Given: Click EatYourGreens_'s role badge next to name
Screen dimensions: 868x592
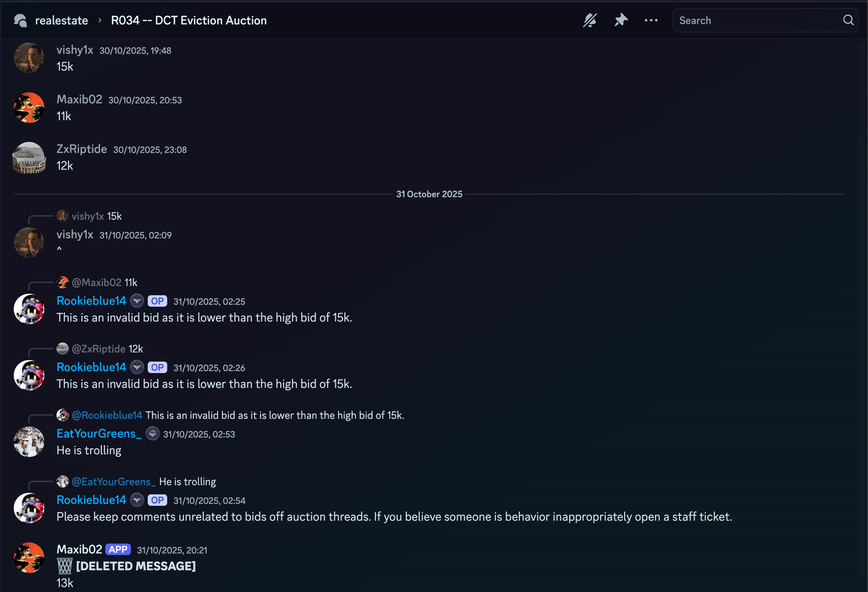Looking at the screenshot, I should (x=153, y=433).
